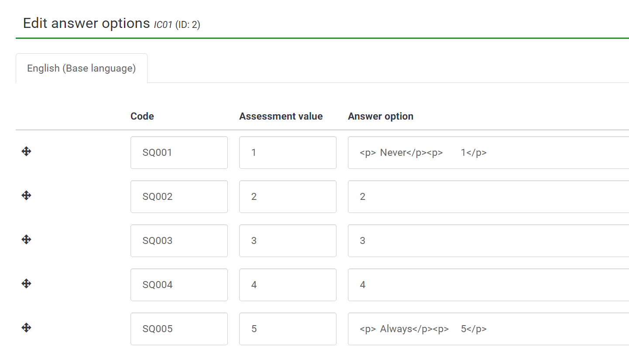Focus the SQ002 code input
Screen dimensions: 629x364
pos(179,197)
